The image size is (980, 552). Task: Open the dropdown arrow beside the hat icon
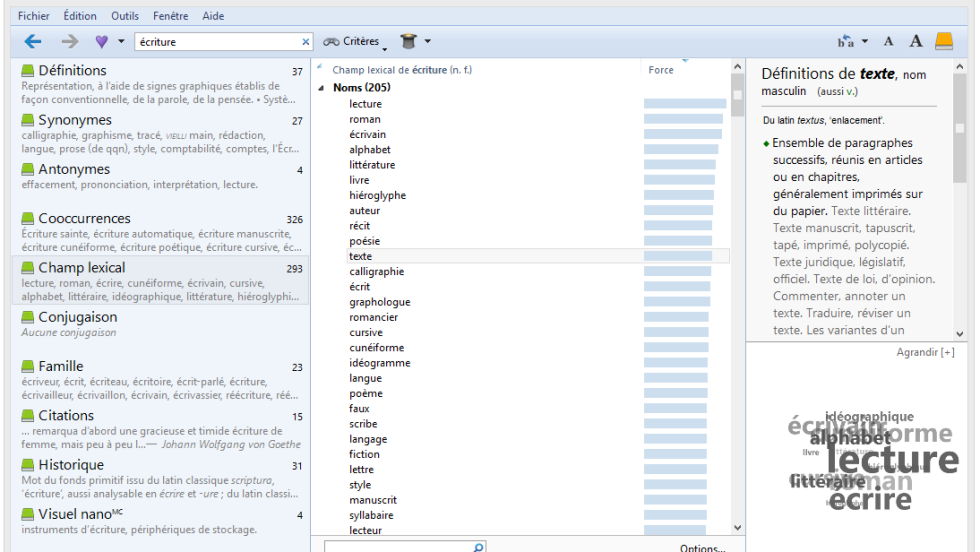(427, 41)
